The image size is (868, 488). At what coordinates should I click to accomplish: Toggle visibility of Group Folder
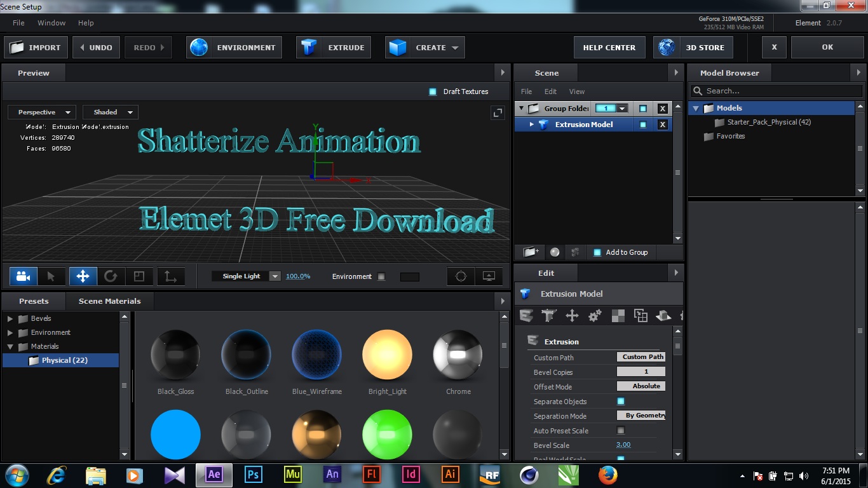pyautogui.click(x=643, y=109)
